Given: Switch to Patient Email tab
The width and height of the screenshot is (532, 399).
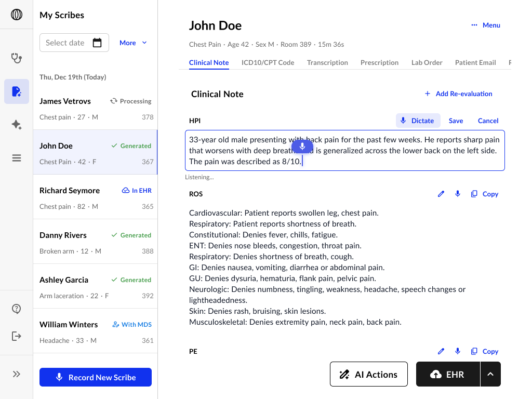Looking at the screenshot, I should (x=475, y=62).
